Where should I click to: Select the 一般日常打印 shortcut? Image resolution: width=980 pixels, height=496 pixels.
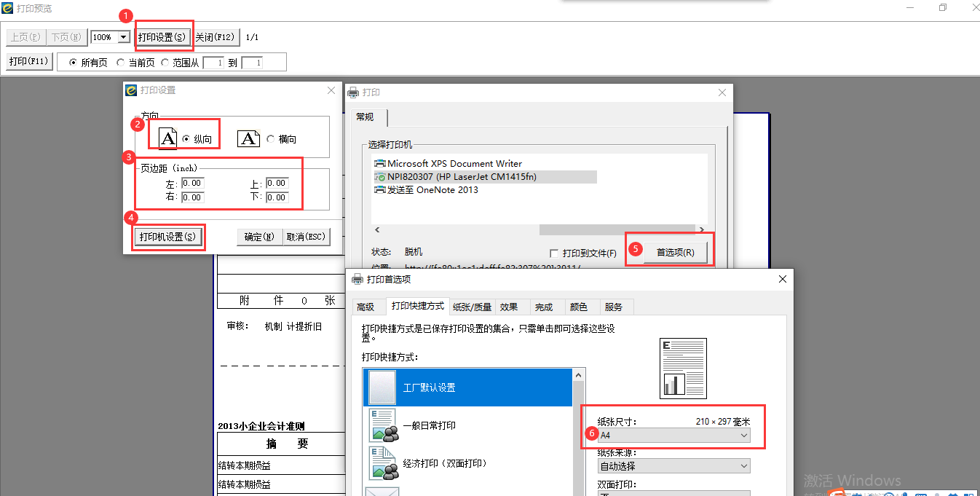pos(468,425)
